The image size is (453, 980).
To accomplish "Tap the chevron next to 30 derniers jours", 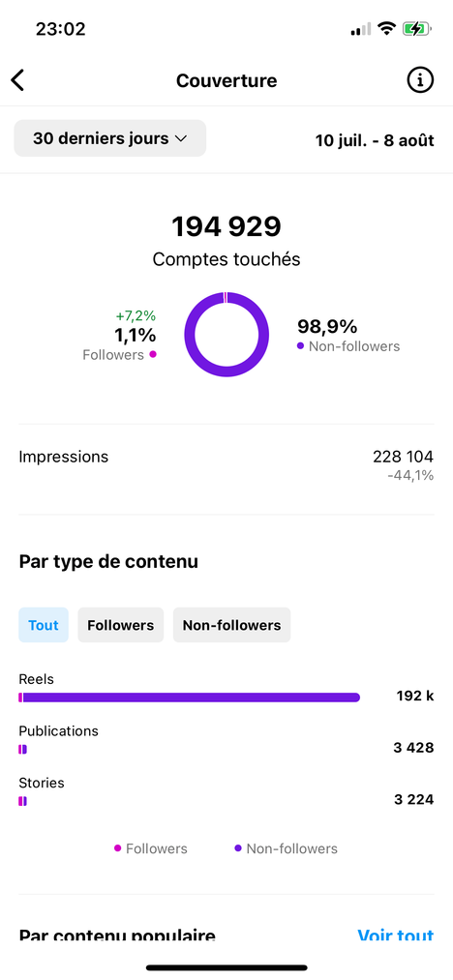I will tap(181, 138).
